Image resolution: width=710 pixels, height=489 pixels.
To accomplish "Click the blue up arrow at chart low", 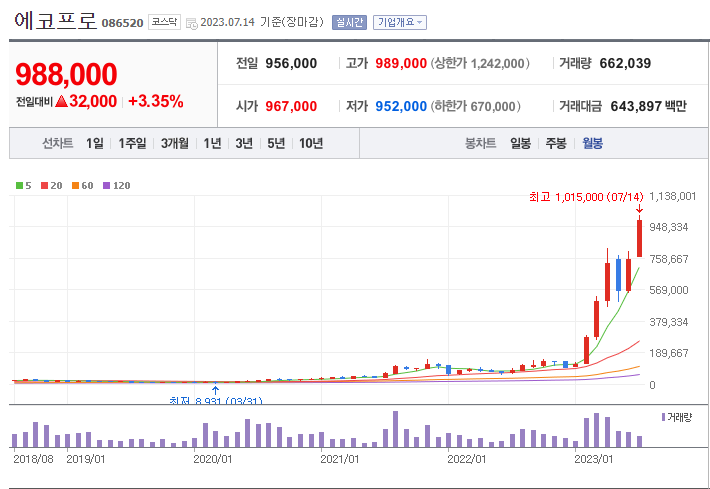I will [216, 390].
